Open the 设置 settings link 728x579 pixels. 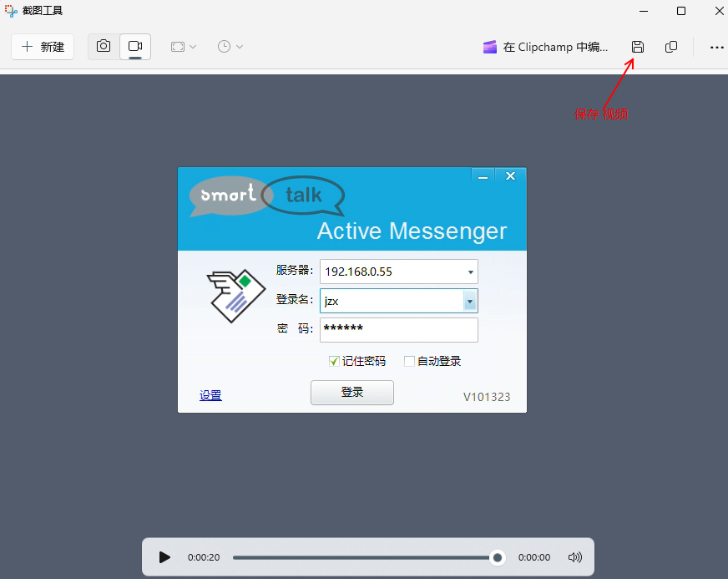(210, 396)
